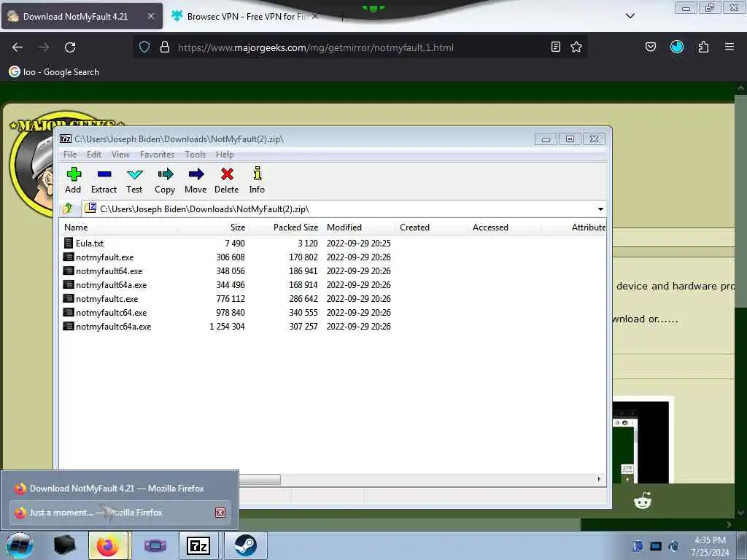Click the tracking protection shield icon
Image resolution: width=747 pixels, height=560 pixels.
[144, 47]
